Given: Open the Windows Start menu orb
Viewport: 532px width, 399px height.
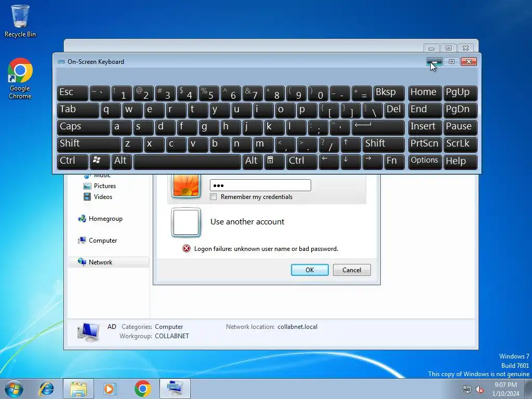Looking at the screenshot, I should point(14,389).
